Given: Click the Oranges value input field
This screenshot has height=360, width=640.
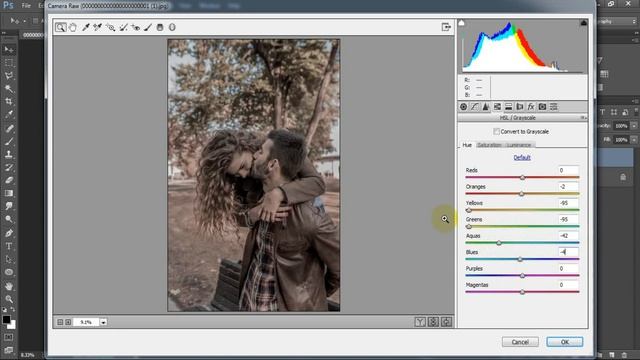Looking at the screenshot, I should pyautogui.click(x=568, y=187).
